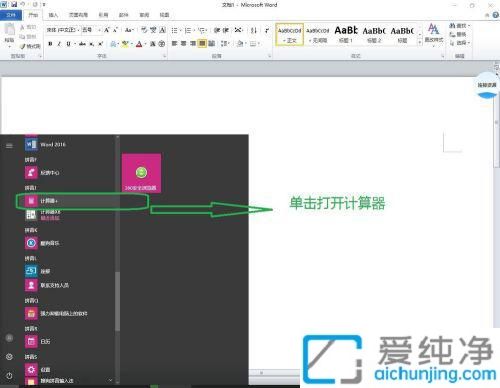Align paragraph text to the right

193,43
